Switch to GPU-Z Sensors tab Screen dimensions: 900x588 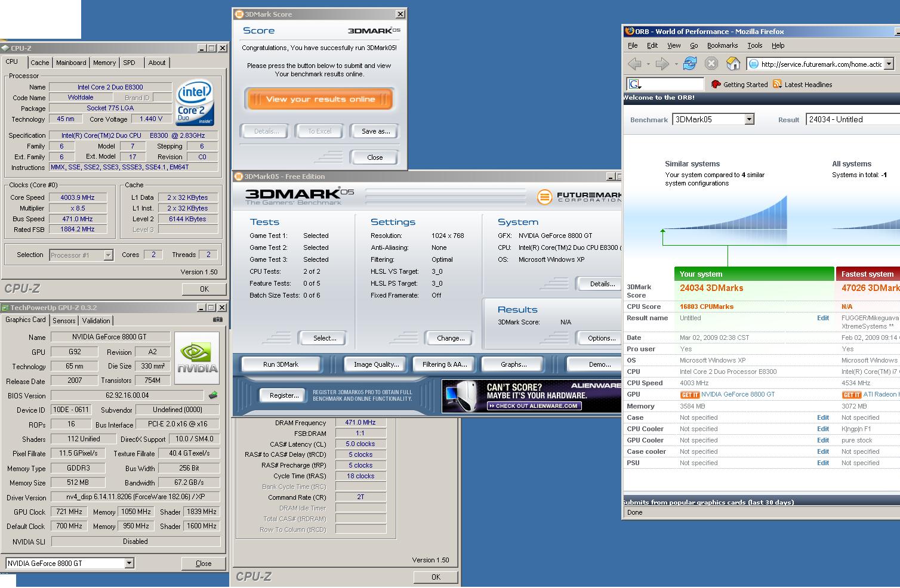pyautogui.click(x=64, y=320)
